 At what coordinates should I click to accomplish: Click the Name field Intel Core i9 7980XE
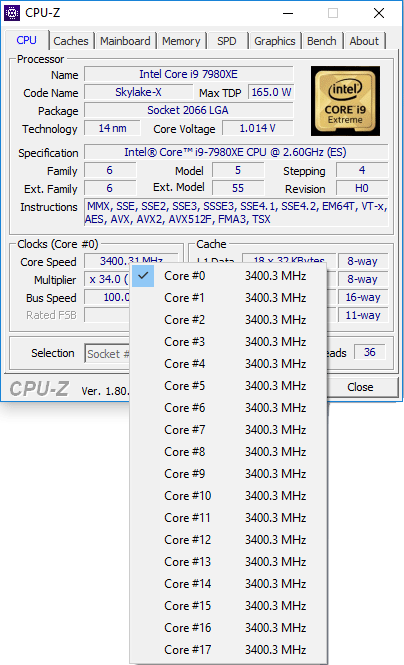(189, 75)
